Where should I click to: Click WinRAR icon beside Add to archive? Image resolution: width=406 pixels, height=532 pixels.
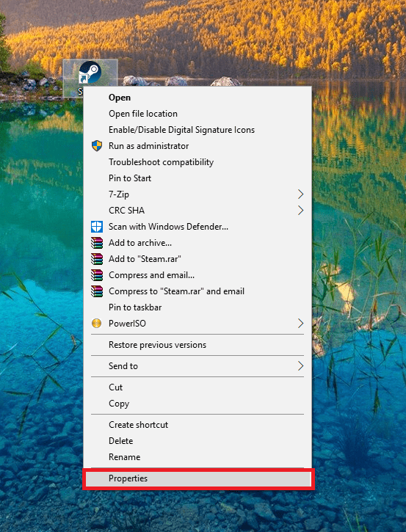[x=97, y=243]
